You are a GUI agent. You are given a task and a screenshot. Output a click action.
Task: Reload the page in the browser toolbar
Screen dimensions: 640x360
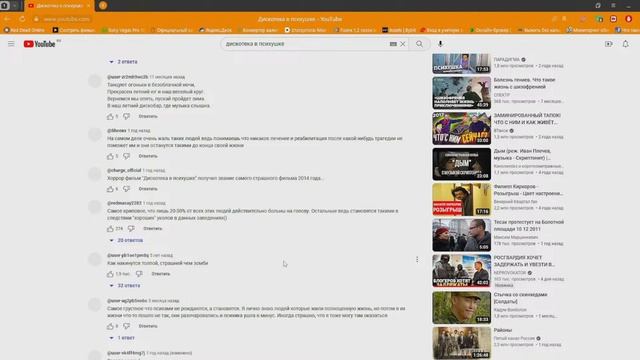[x=22, y=19]
